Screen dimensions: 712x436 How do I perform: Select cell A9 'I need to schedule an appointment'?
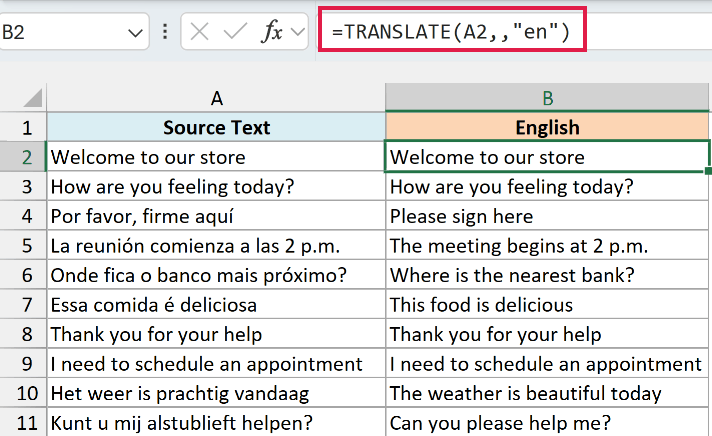216,363
